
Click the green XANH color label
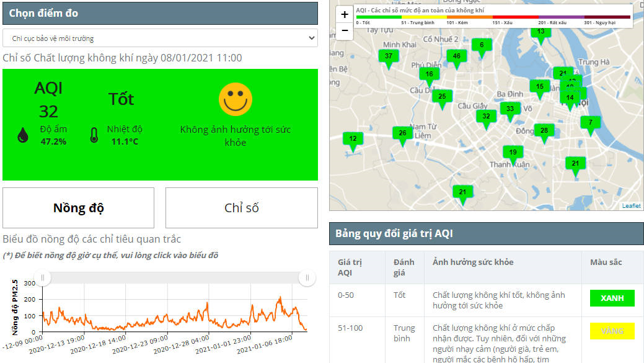pyautogui.click(x=612, y=298)
